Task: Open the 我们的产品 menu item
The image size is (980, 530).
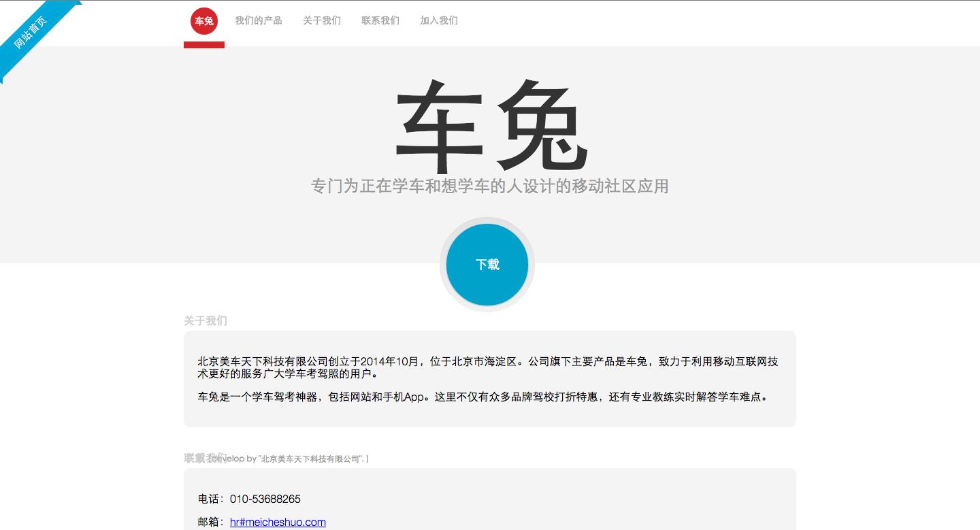Action: click(259, 20)
